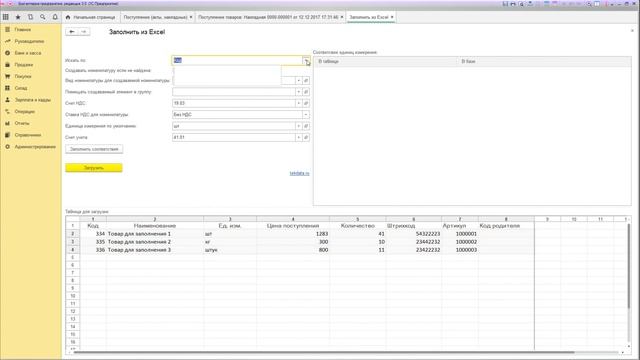Select the article cell 1000002

pyautogui.click(x=460, y=242)
